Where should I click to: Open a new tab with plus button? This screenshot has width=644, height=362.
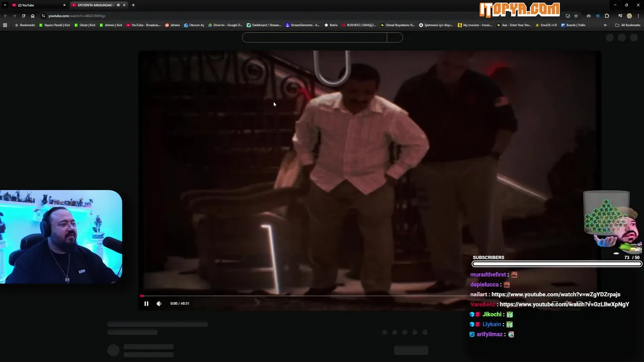click(x=133, y=5)
